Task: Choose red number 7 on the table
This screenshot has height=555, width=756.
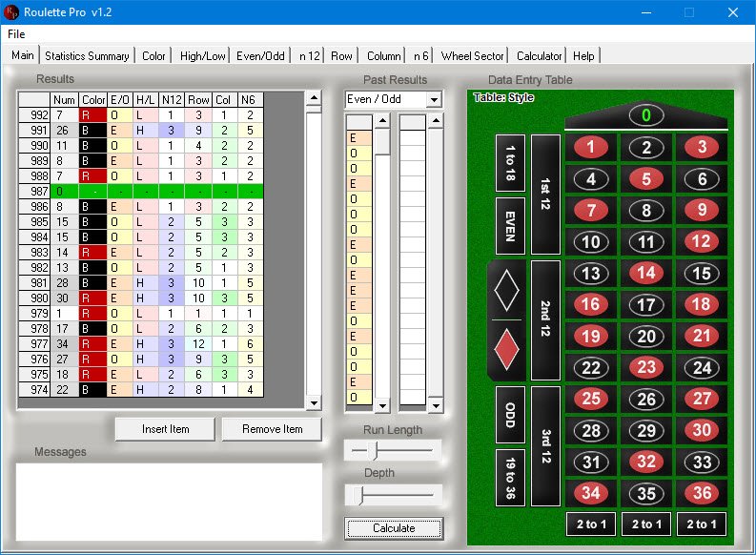Action: 591,210
